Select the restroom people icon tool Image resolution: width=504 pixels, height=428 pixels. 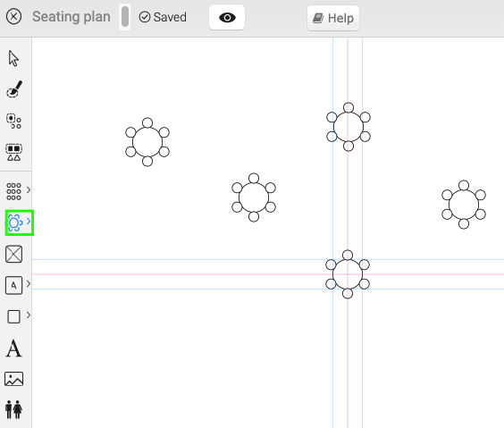click(13, 409)
